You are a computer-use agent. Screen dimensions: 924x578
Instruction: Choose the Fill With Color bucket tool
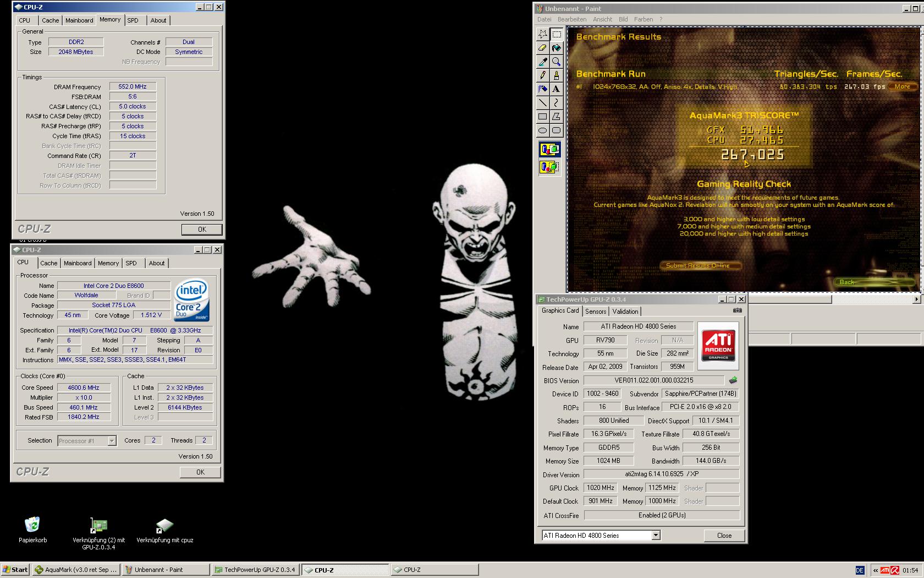click(556, 48)
